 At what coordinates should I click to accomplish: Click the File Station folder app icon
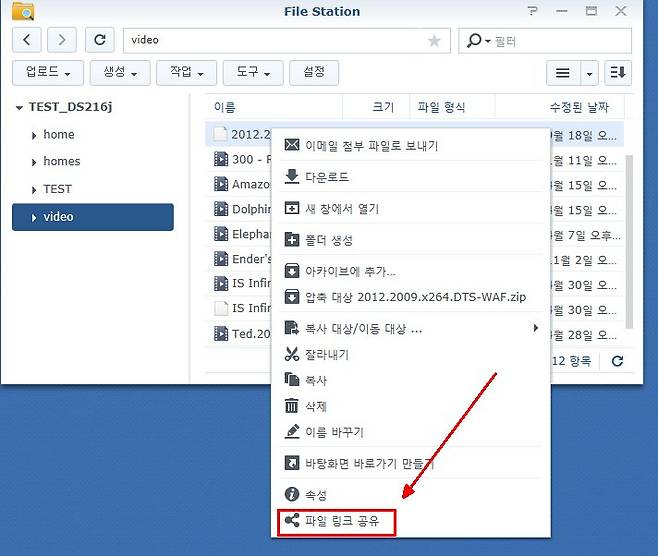24,11
